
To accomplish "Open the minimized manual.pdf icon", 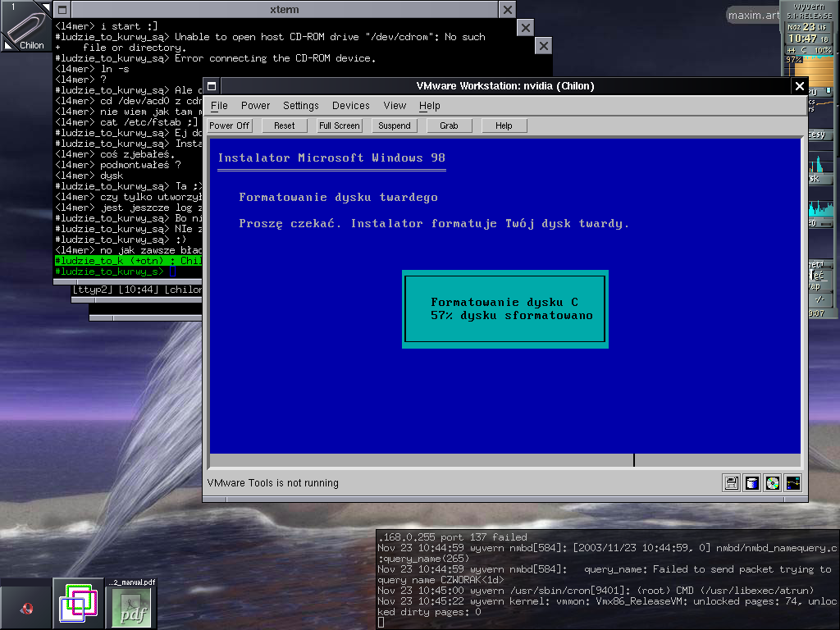I will [131, 605].
